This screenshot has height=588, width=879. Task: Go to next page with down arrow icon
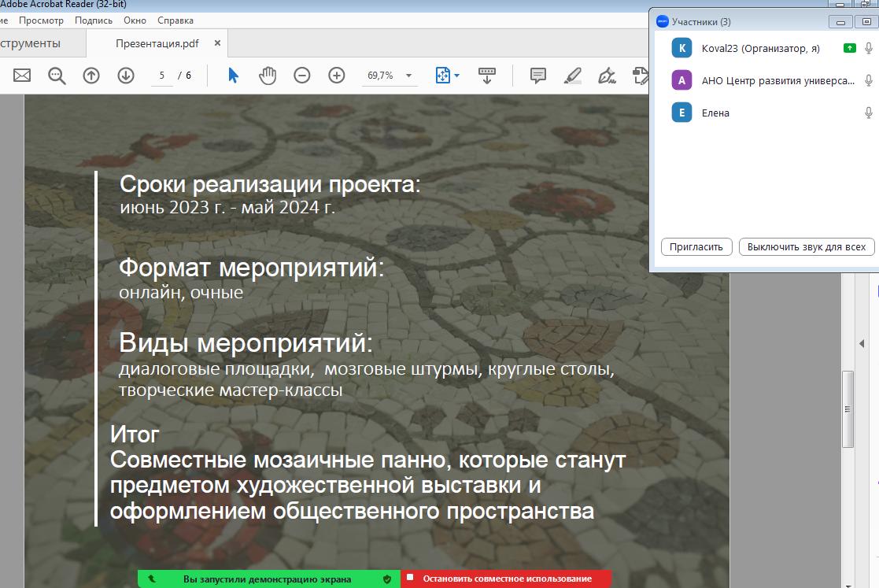pyautogui.click(x=126, y=75)
